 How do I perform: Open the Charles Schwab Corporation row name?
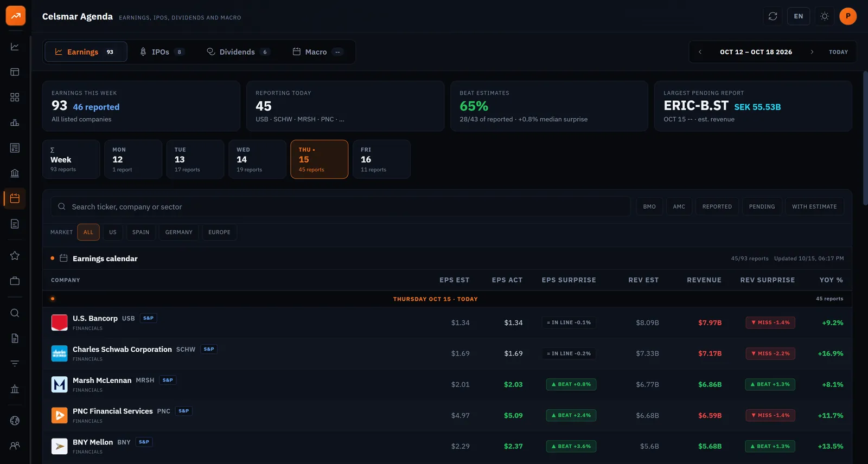pyautogui.click(x=122, y=350)
